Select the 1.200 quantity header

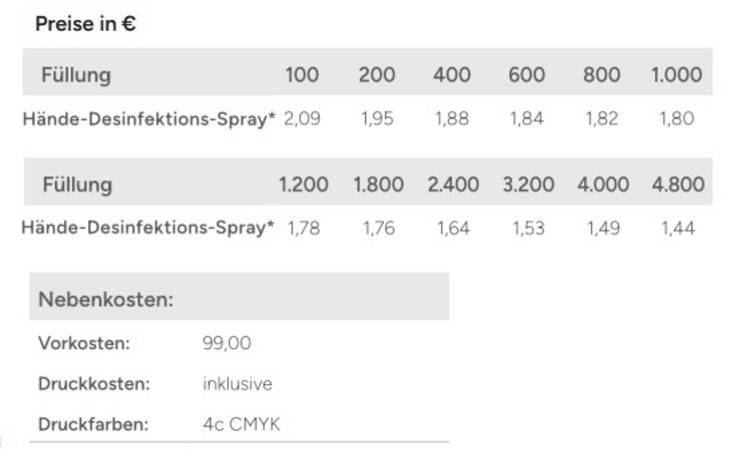(302, 185)
